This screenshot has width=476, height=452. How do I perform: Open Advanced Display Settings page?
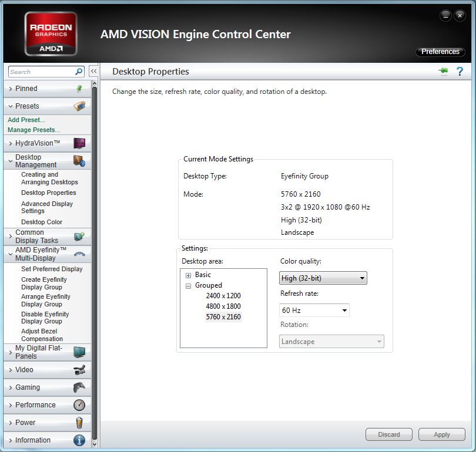pyautogui.click(x=47, y=207)
